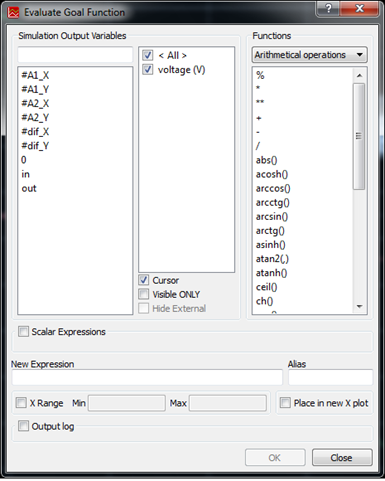The image size is (385, 481).
Task: Choose the acosh() function
Action: click(272, 174)
